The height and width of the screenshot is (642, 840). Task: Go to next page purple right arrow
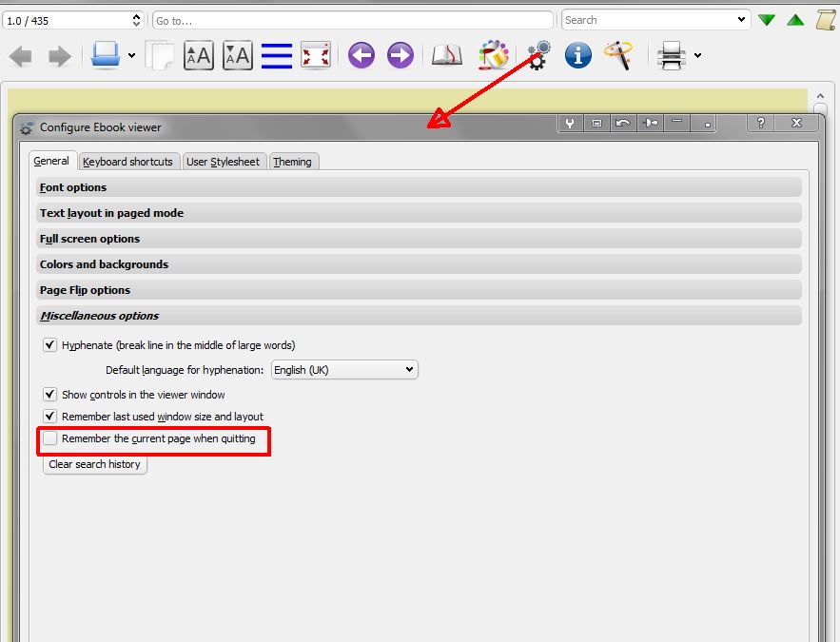pos(400,55)
